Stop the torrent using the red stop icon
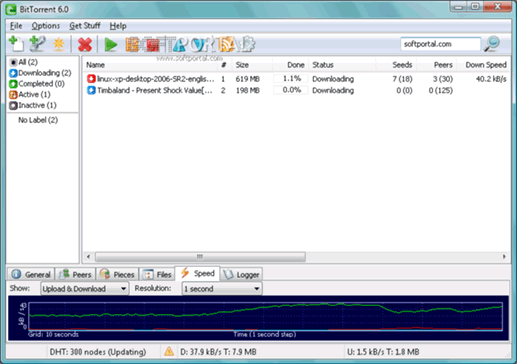Screen dimensions: 517x364 click(x=153, y=45)
